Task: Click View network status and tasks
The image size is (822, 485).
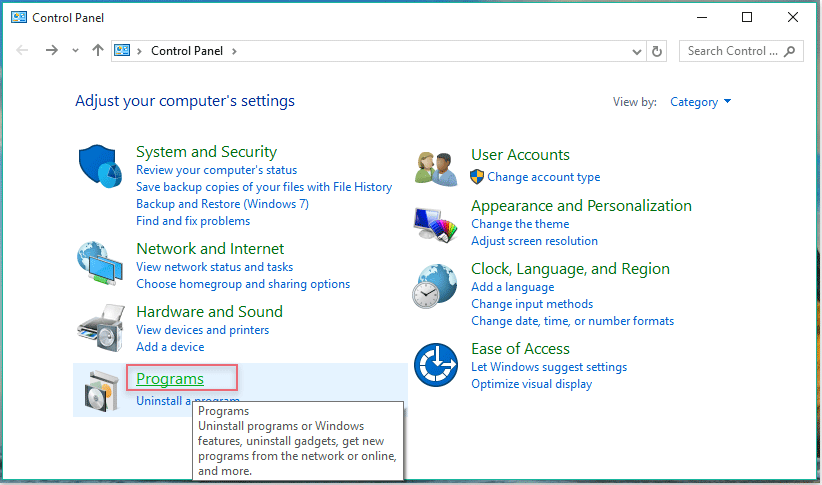Action: [214, 267]
